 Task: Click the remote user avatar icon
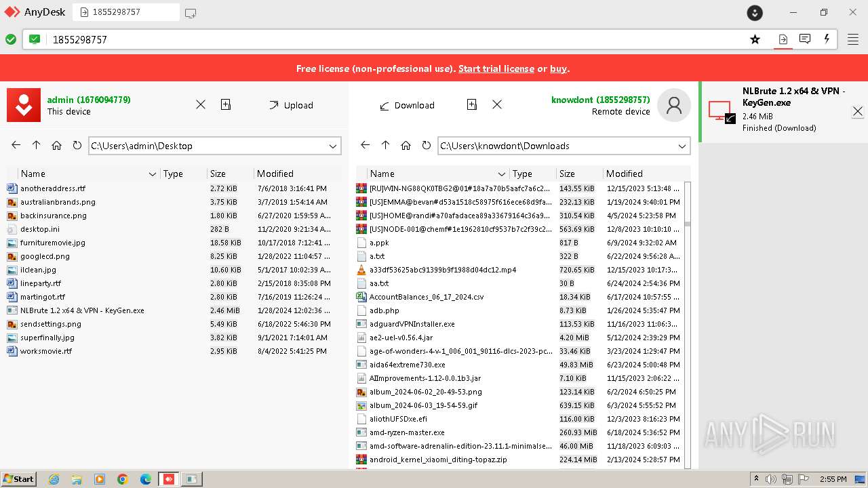click(x=674, y=105)
